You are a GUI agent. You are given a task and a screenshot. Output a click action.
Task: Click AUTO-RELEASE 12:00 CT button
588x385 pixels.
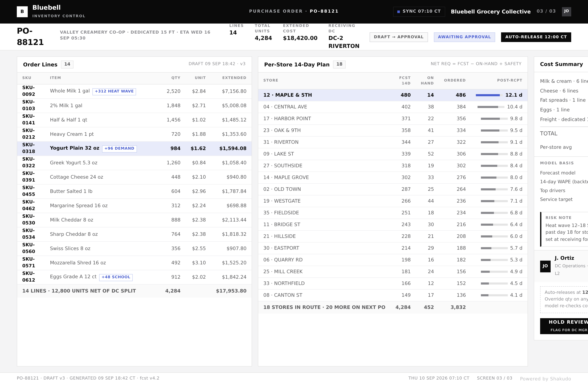(x=536, y=37)
